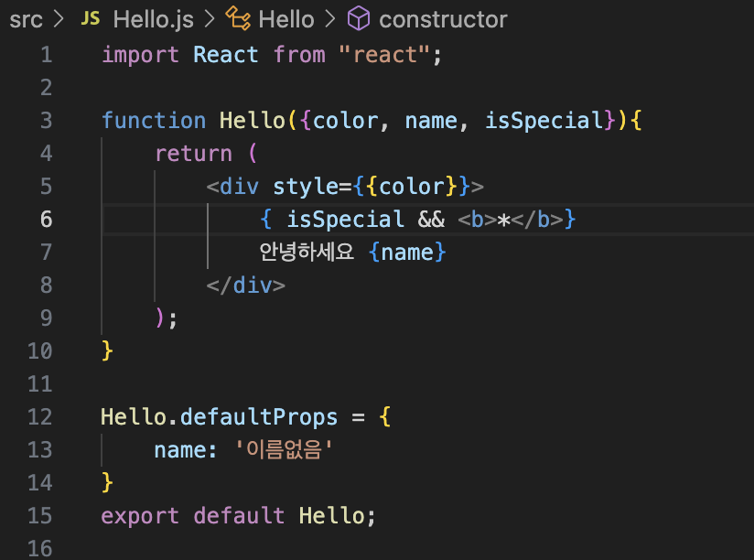Click the src breadcrumb folder

26,20
